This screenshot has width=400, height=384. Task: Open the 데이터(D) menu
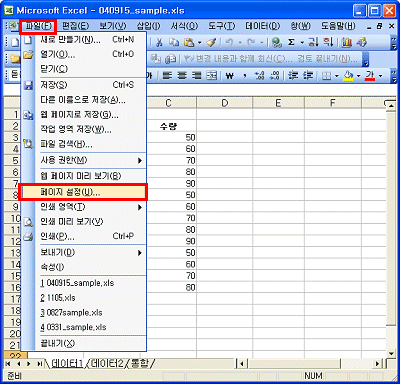(x=263, y=26)
